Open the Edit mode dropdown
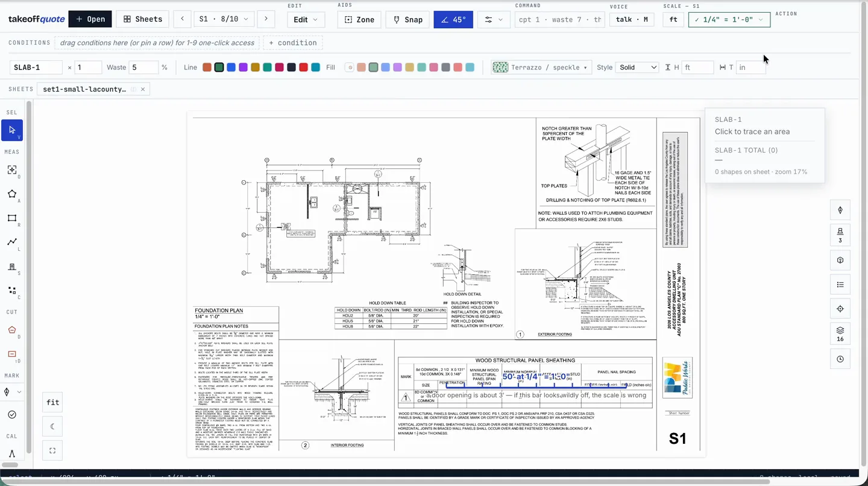The width and height of the screenshot is (868, 486). coord(306,19)
